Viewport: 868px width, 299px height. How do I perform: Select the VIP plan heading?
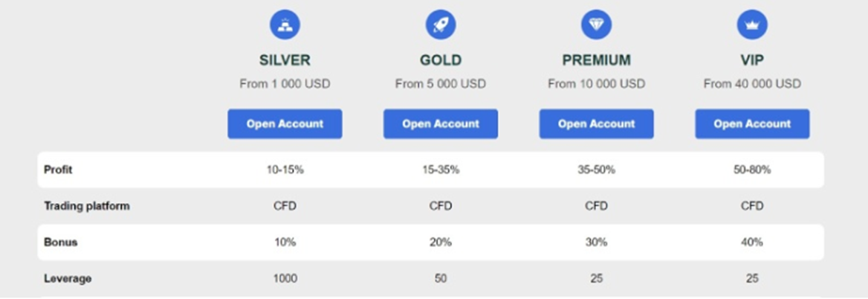pyautogui.click(x=752, y=60)
